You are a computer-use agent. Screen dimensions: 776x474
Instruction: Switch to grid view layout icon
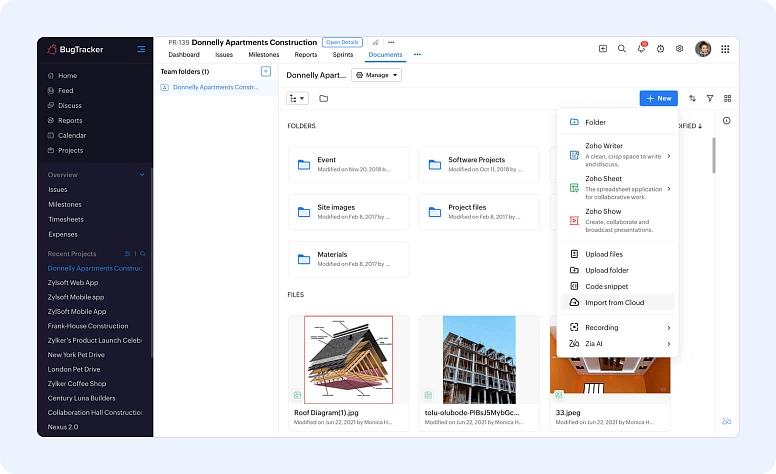pyautogui.click(x=727, y=98)
